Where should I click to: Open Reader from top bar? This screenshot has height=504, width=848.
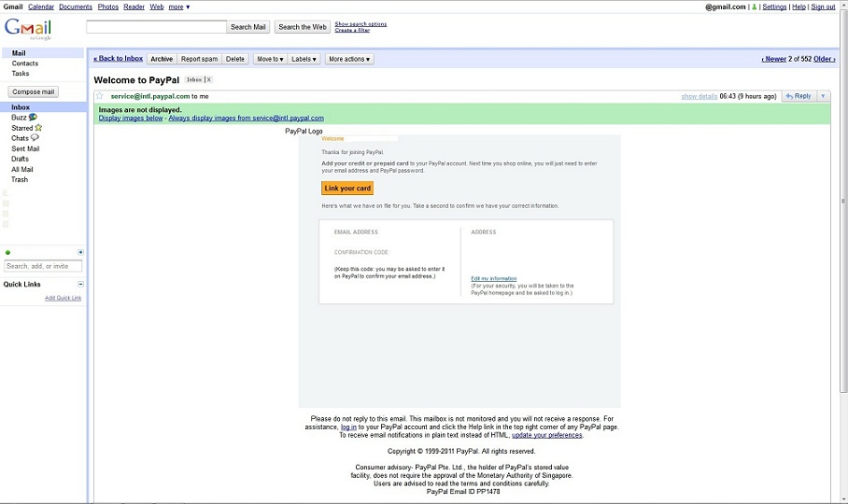[x=134, y=7]
